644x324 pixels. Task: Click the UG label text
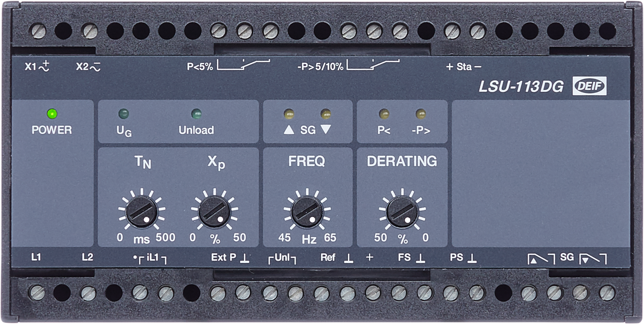(x=124, y=131)
